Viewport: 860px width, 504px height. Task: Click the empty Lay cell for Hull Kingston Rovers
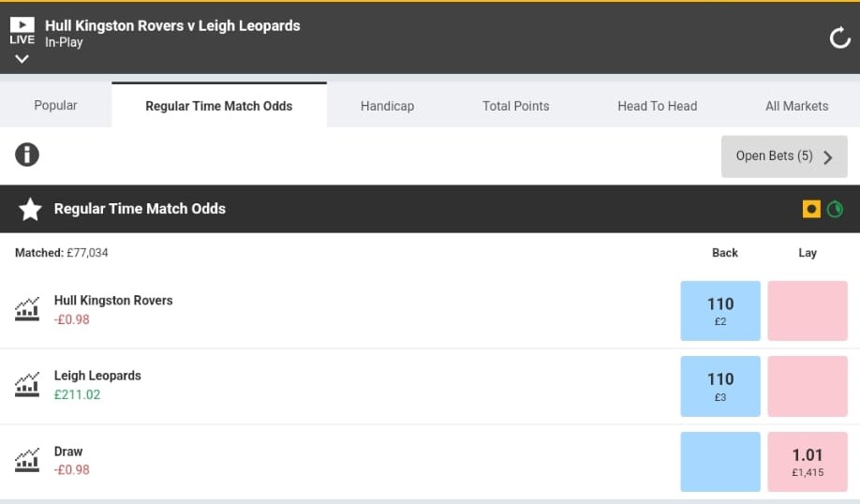[x=807, y=310]
